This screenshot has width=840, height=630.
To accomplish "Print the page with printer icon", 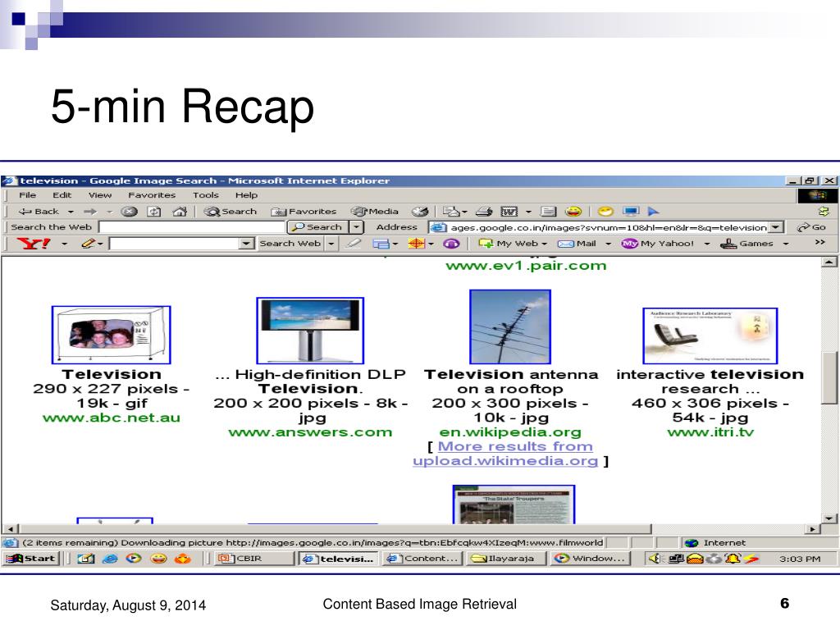I will point(484,212).
